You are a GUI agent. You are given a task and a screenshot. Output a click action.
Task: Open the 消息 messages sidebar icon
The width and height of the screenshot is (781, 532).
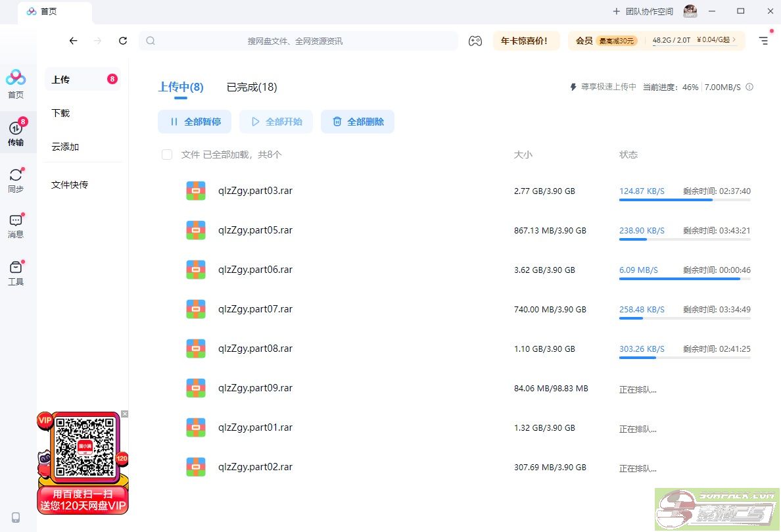click(16, 226)
